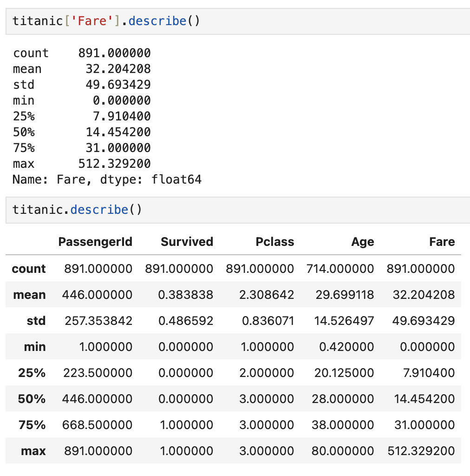Click the max row label in table

coord(33,451)
